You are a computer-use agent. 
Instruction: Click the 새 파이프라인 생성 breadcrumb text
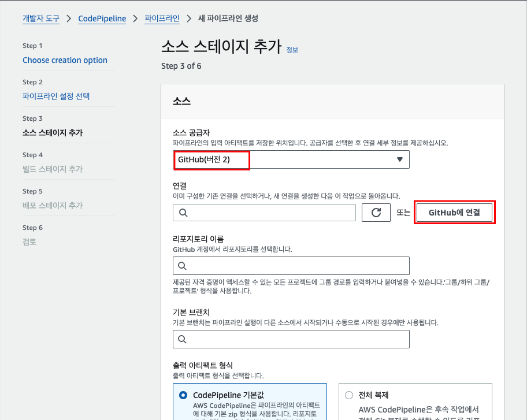[228, 18]
